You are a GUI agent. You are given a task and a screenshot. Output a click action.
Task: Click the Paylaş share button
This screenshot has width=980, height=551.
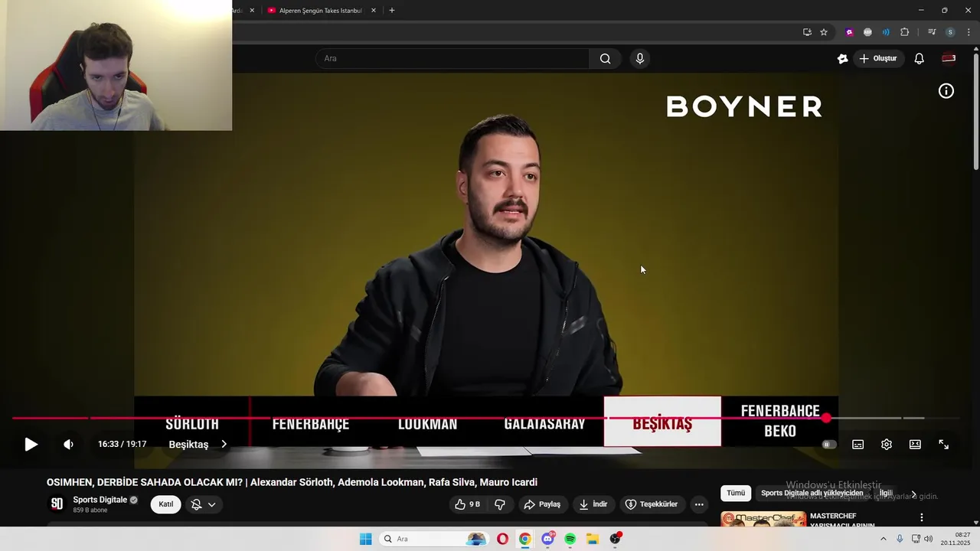tap(542, 504)
